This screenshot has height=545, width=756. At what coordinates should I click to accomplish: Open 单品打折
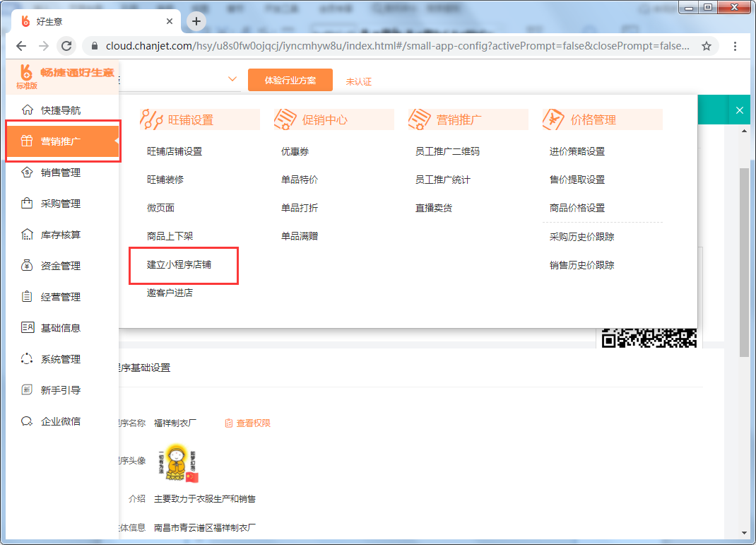[x=300, y=207]
